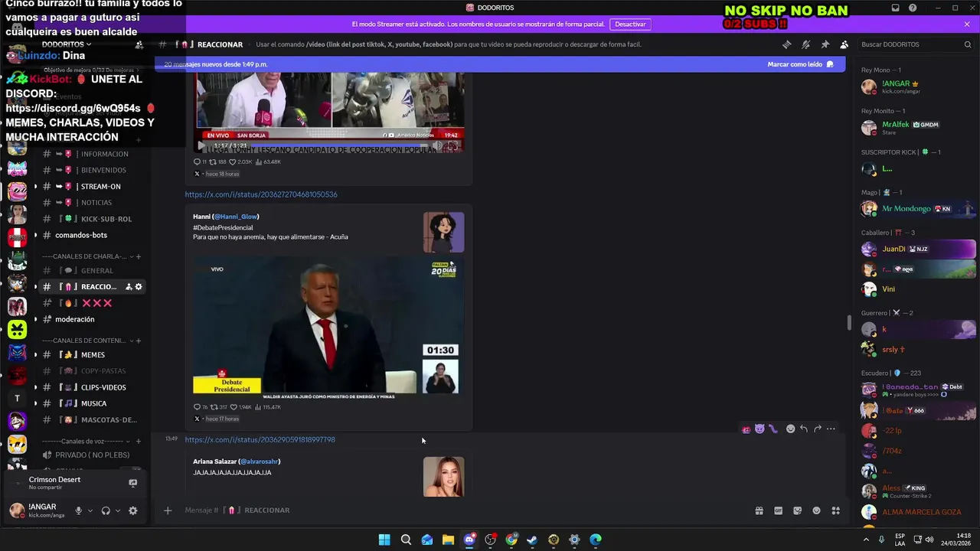Toggle the member list icon
Viewport: 980px width, 551px height.
[844, 44]
